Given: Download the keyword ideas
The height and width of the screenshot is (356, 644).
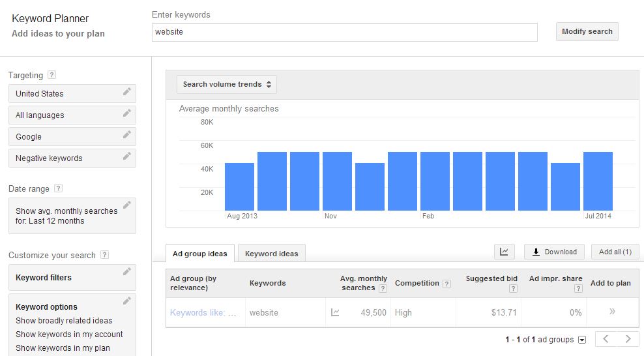Looking at the screenshot, I should tap(554, 252).
